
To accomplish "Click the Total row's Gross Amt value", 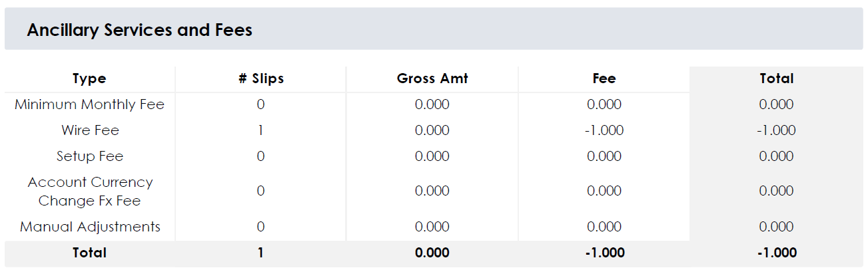I will [432, 253].
